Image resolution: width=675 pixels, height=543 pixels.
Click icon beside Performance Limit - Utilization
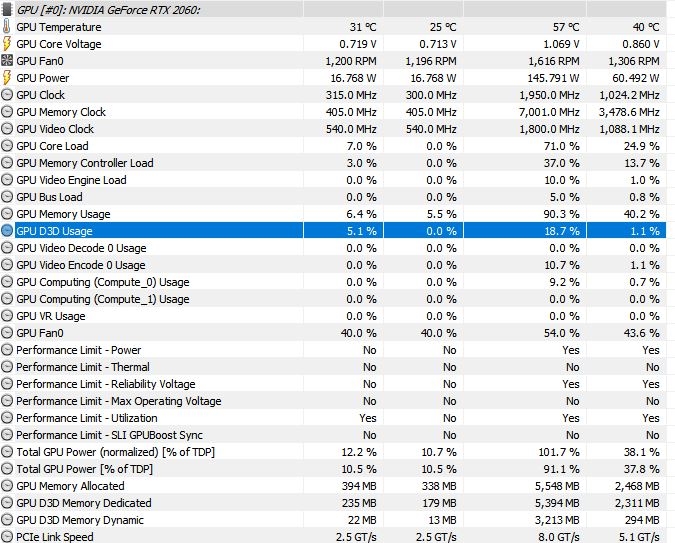(x=7, y=418)
